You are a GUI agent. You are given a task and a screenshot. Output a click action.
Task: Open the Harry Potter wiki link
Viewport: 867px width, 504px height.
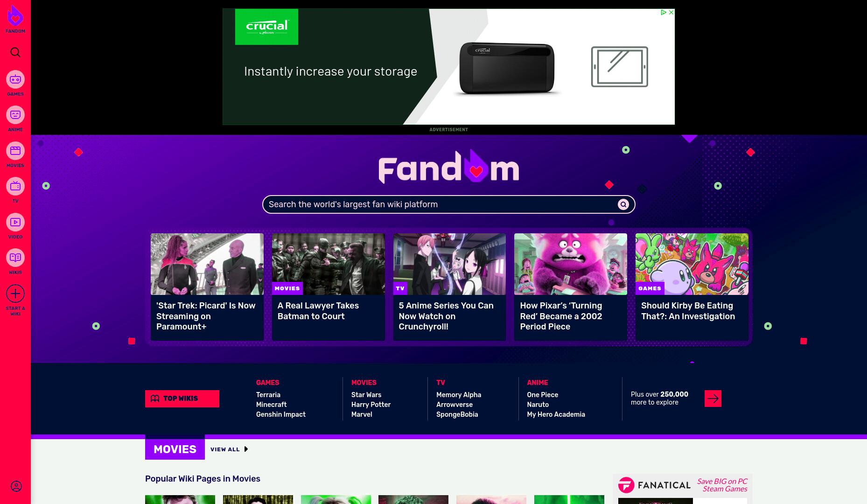[371, 405]
